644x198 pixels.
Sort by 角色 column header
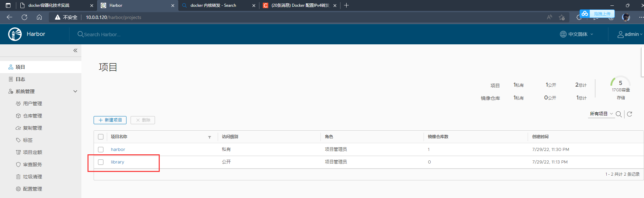(x=329, y=137)
